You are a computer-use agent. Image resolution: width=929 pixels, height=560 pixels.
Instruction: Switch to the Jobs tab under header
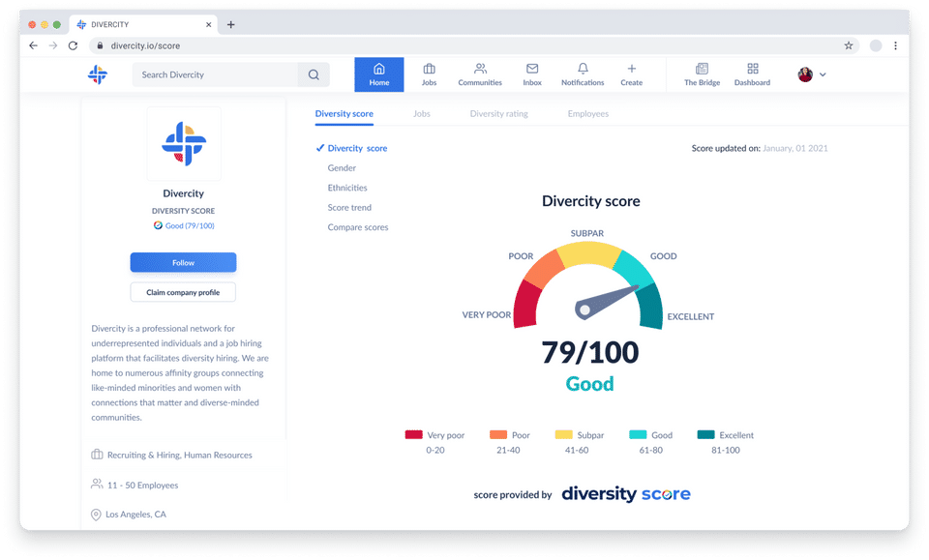[x=422, y=114]
